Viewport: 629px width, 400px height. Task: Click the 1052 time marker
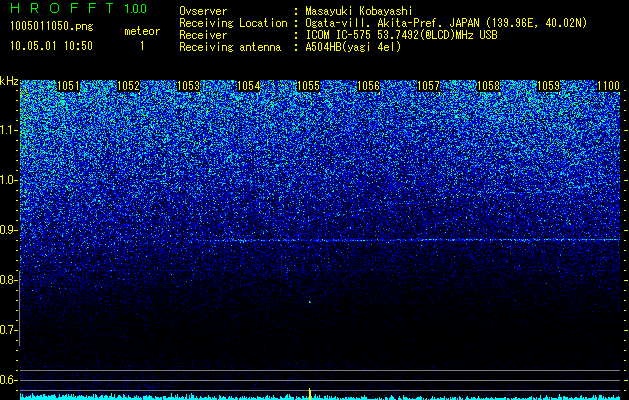128,86
